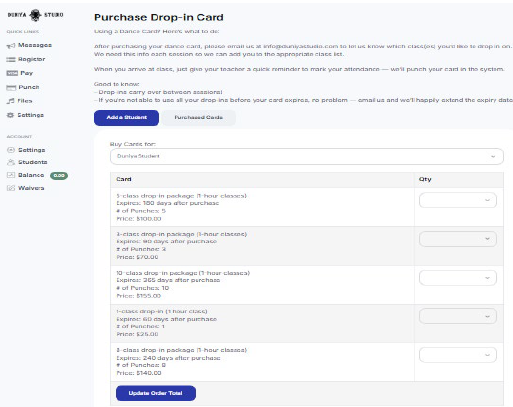Screen dimensions: 513x407
Task: Open Qty dropdown for 10-class package
Action: pos(458,278)
